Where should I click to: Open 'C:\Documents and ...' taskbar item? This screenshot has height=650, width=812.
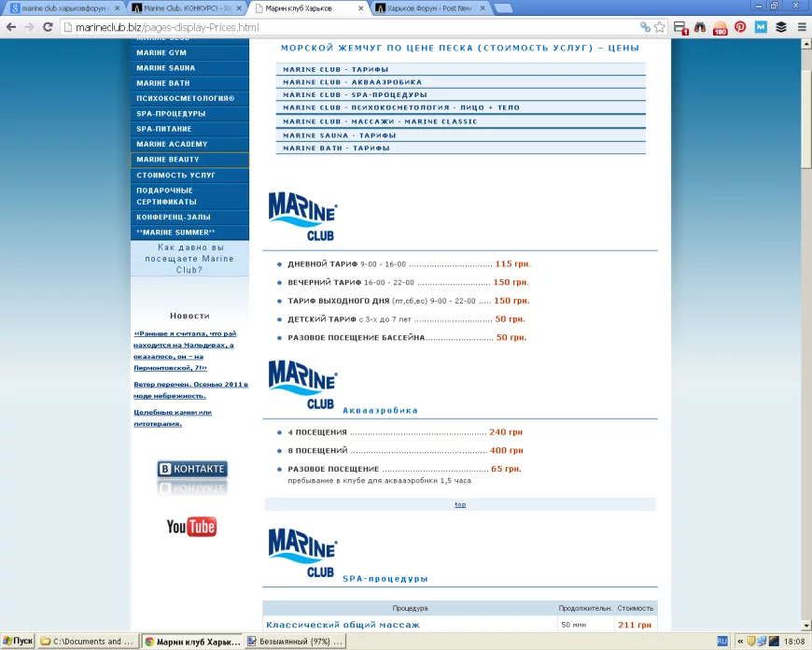coord(88,642)
